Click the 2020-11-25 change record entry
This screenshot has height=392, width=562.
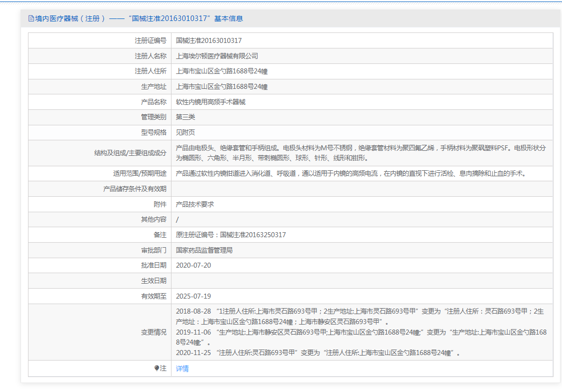coord(317,353)
